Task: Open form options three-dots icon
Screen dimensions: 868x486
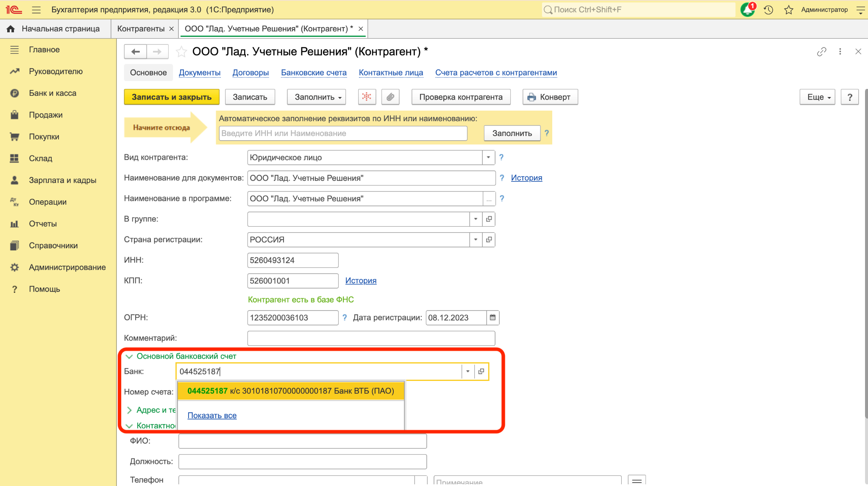Action: coord(840,52)
